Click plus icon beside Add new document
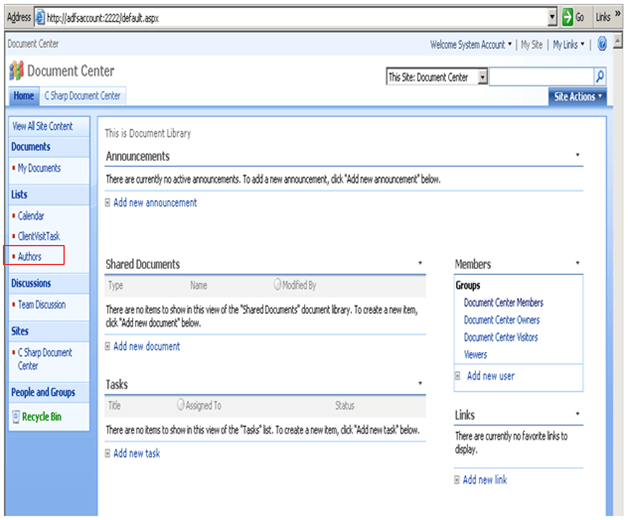The height and width of the screenshot is (520, 628). (x=108, y=347)
